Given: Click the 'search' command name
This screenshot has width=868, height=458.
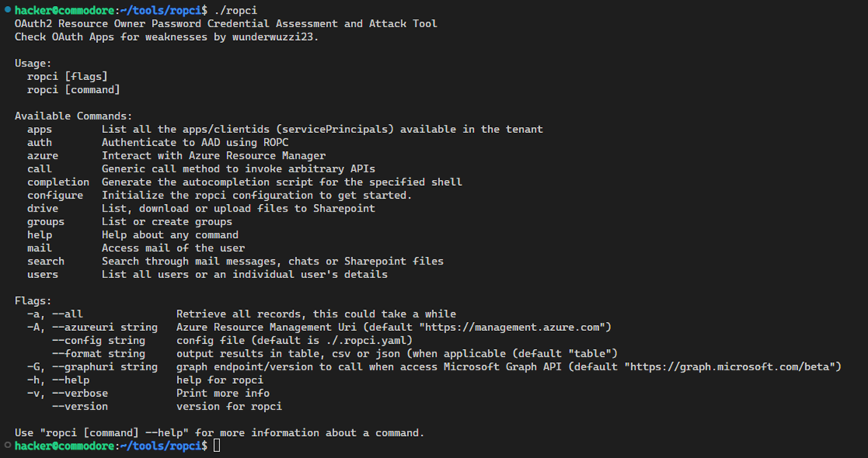Looking at the screenshot, I should (45, 261).
